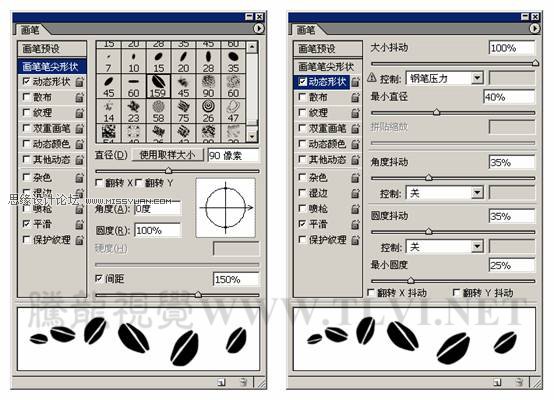Image resolution: width=554 pixels, height=400 pixels.
Task: Uncheck the 间距 spacing checkbox
Action: pyautogui.click(x=99, y=278)
